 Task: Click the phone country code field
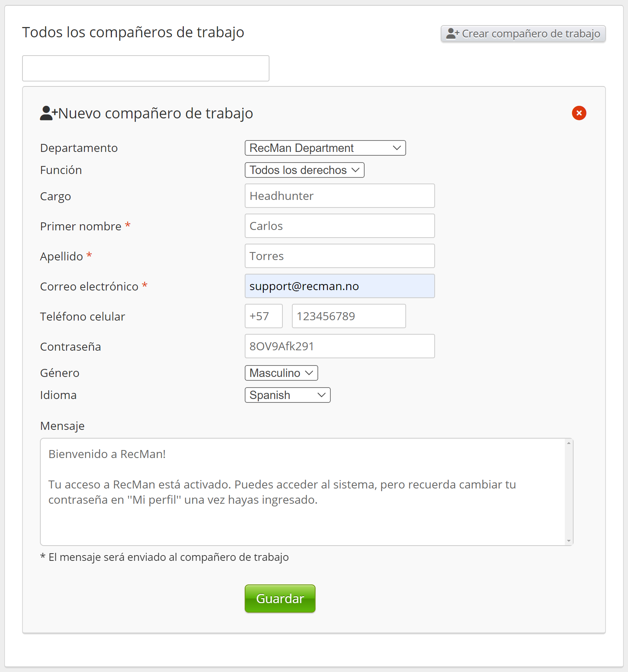[263, 316]
